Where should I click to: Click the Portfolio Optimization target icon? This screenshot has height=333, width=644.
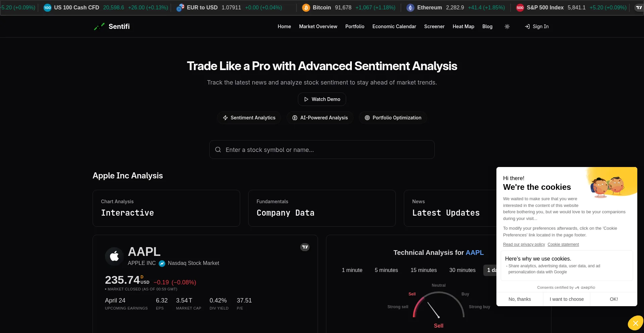click(367, 118)
